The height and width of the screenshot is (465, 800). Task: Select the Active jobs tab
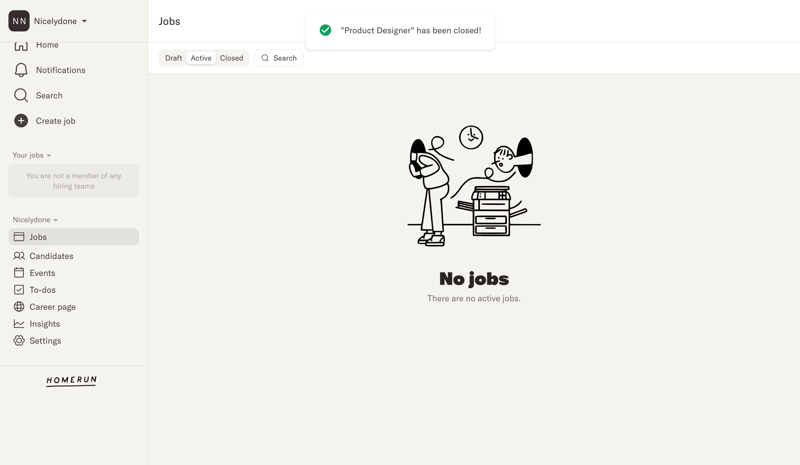coord(201,58)
